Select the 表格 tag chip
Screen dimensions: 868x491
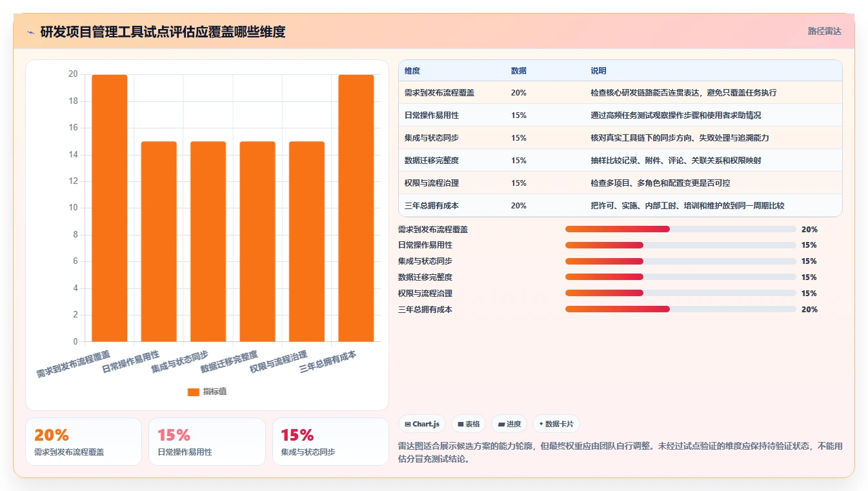469,424
